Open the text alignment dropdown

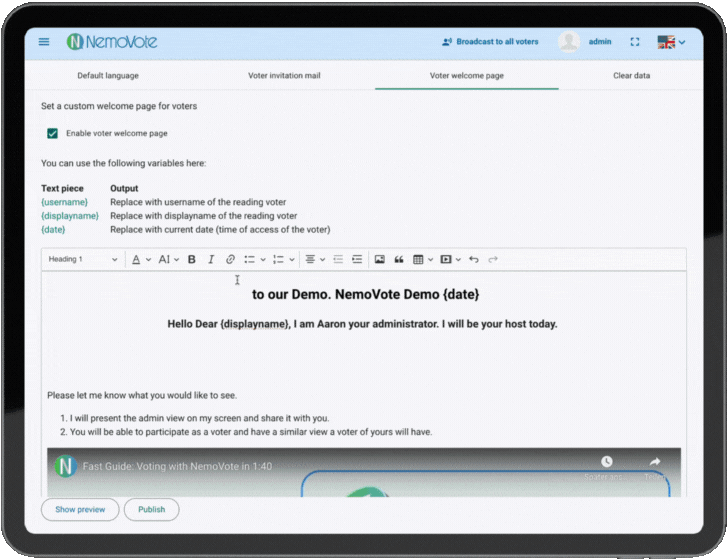coord(314,259)
